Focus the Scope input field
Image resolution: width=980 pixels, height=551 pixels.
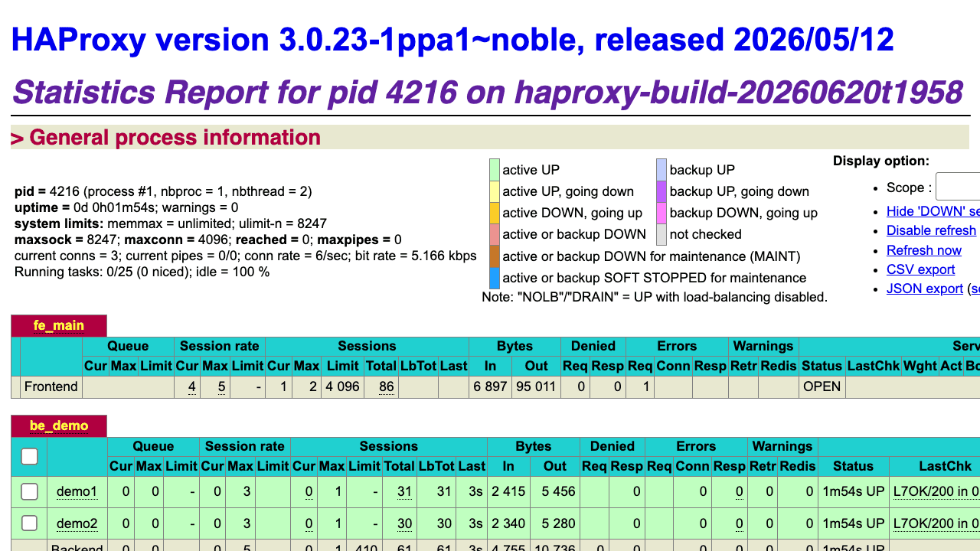coord(958,187)
